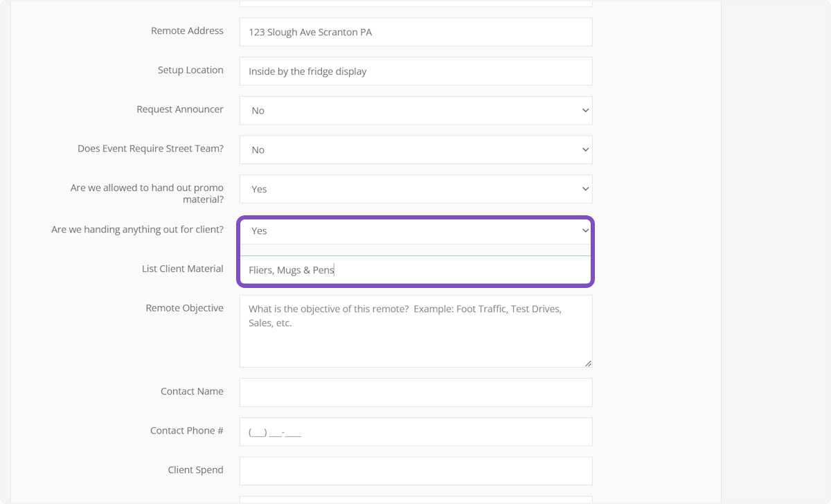Click the "Remote Address" label

(x=187, y=31)
